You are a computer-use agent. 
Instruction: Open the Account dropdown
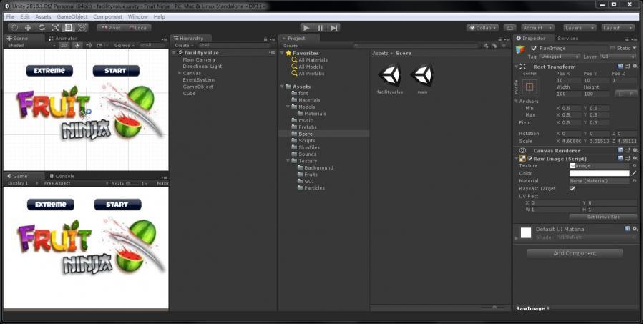537,28
